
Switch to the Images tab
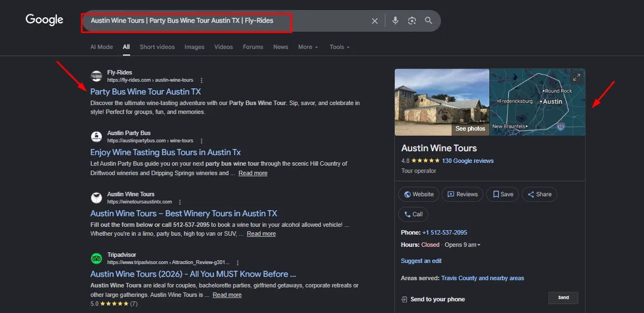(x=195, y=47)
